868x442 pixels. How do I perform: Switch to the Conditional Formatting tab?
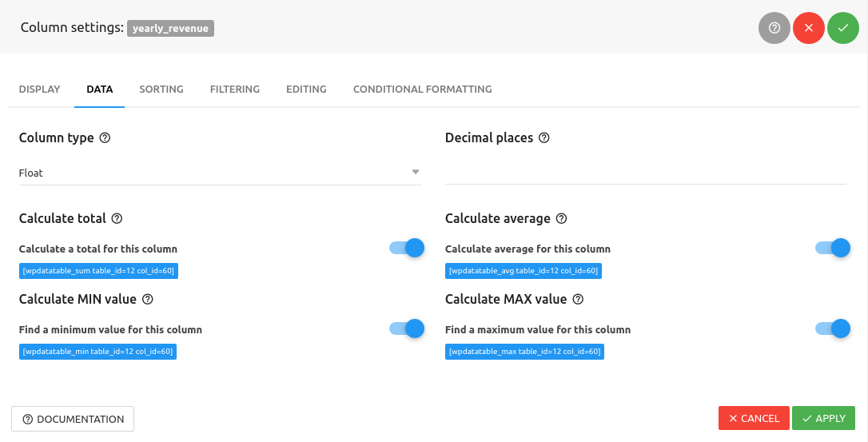422,89
